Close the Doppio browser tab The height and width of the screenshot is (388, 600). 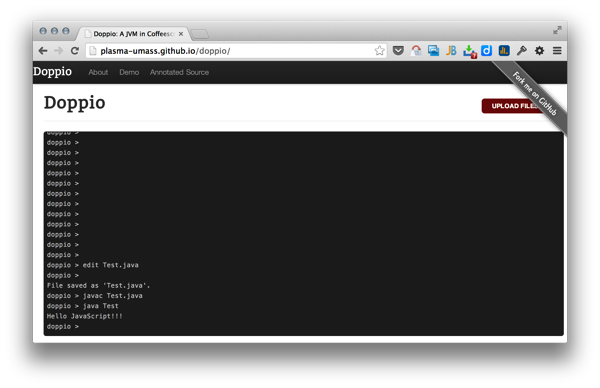181,34
